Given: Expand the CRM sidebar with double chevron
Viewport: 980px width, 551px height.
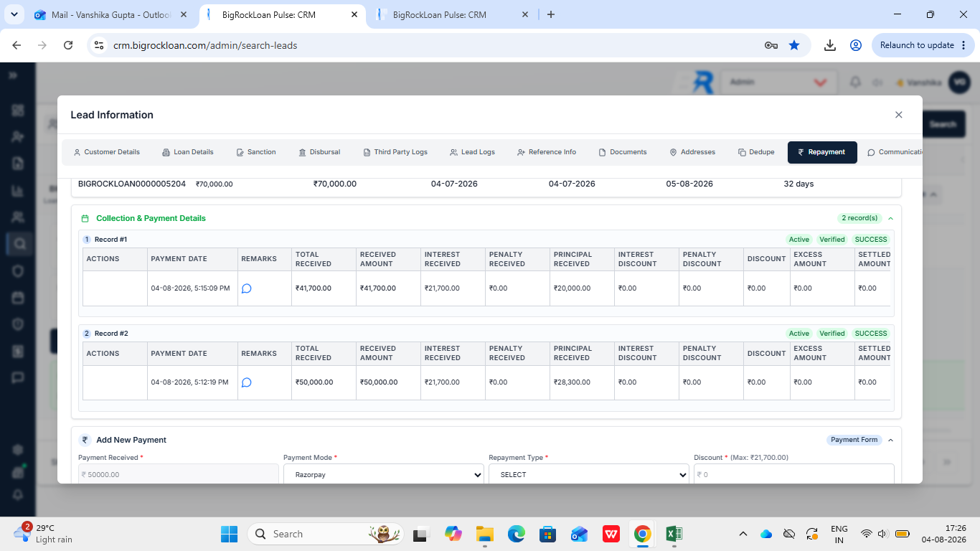Looking at the screenshot, I should click(13, 75).
